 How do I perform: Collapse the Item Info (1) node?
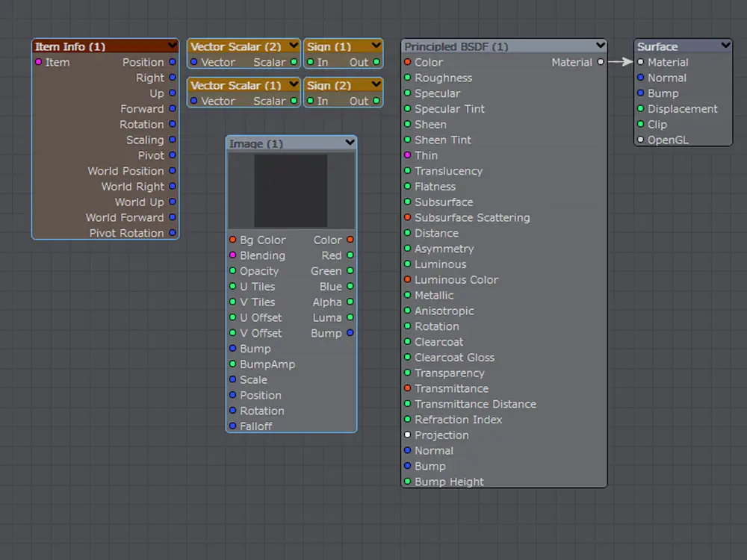(173, 46)
